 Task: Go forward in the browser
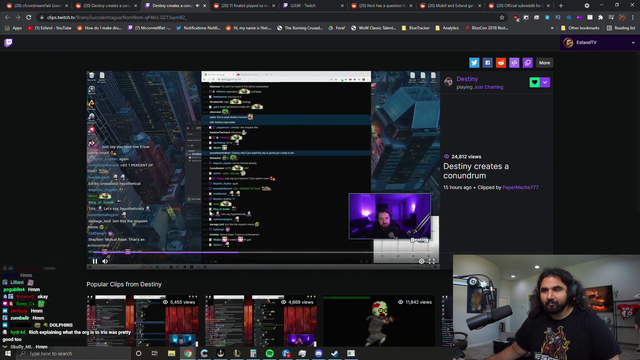18,18
